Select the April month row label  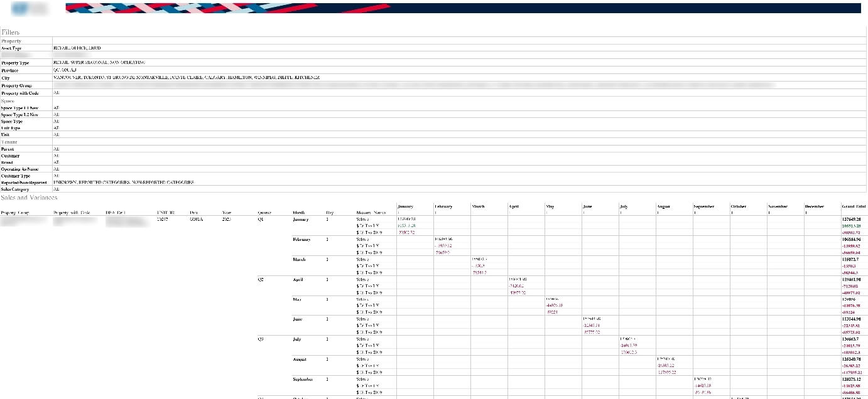(299, 279)
